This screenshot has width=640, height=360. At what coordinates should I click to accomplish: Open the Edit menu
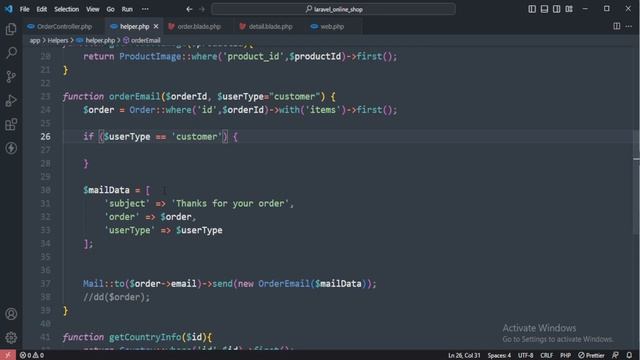coord(41,9)
